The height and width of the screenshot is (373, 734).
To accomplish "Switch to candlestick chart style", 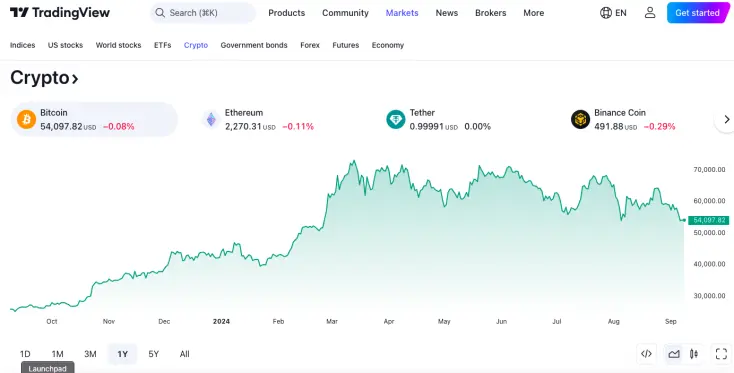I will tap(694, 354).
